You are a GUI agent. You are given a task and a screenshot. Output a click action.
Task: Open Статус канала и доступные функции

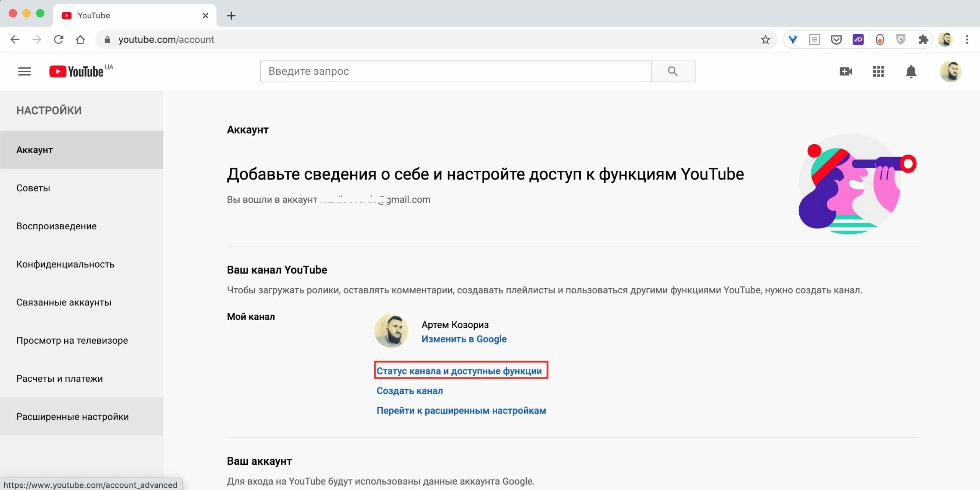[x=459, y=371]
